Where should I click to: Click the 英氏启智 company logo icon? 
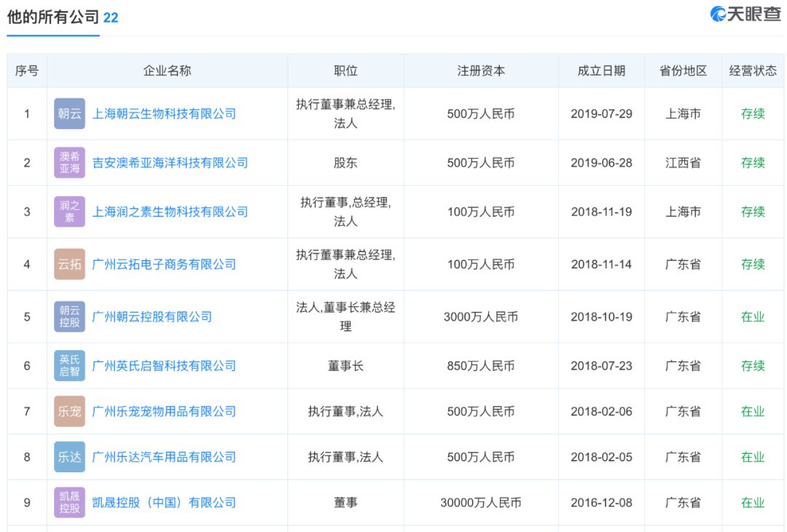[x=70, y=366]
